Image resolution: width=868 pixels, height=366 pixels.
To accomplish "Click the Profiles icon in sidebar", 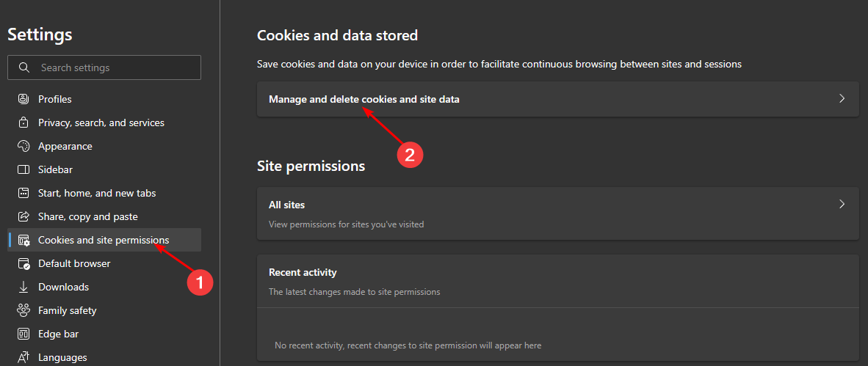I will (x=23, y=99).
